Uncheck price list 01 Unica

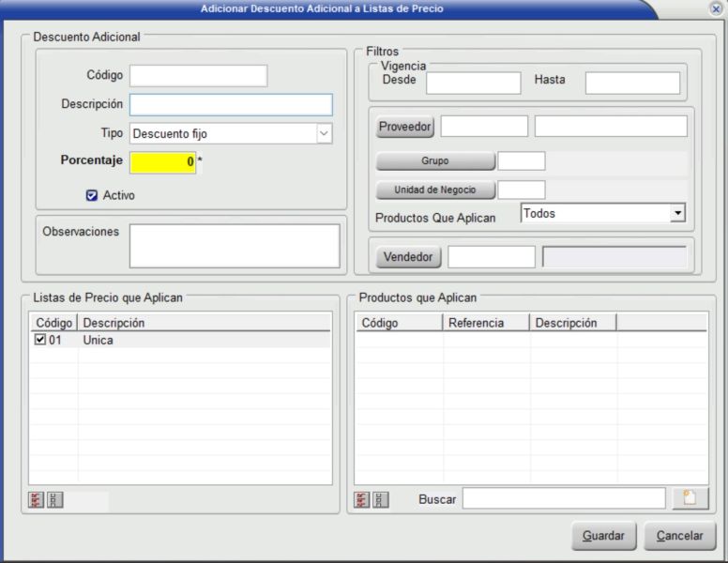[39, 341]
